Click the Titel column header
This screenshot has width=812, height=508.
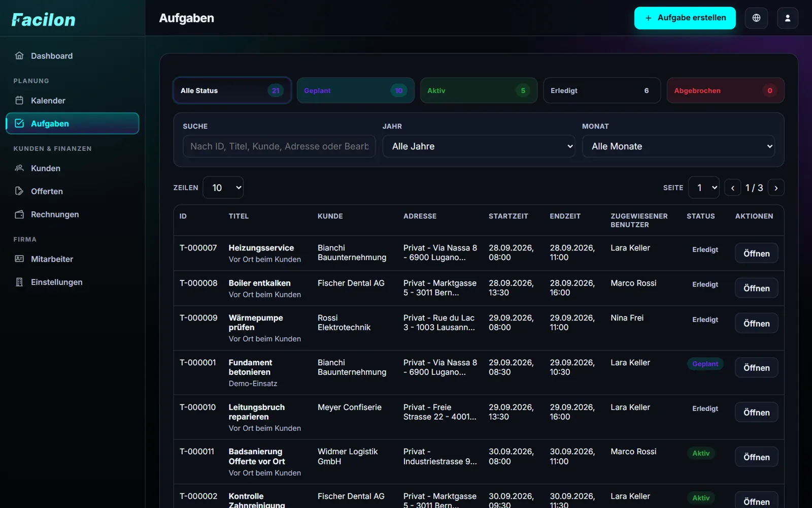tap(239, 216)
